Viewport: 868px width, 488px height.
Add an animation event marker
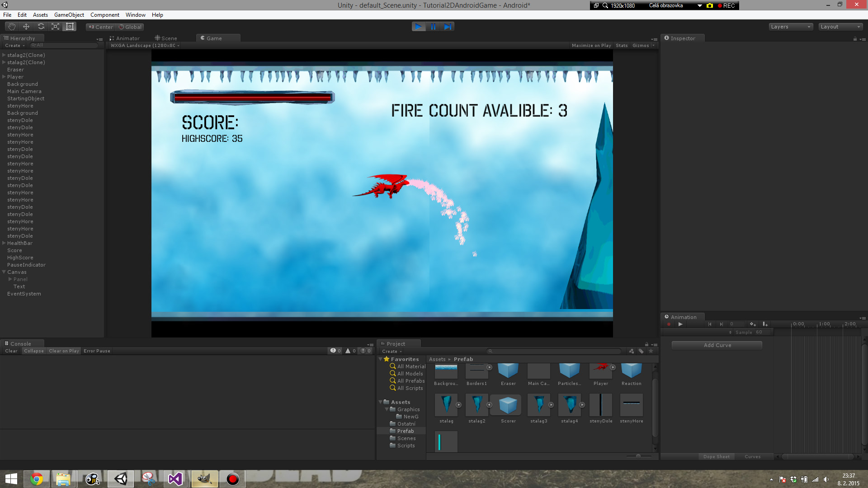pos(765,324)
